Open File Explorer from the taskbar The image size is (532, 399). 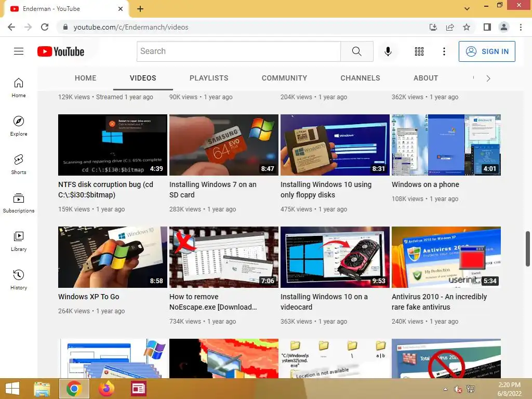click(x=42, y=389)
